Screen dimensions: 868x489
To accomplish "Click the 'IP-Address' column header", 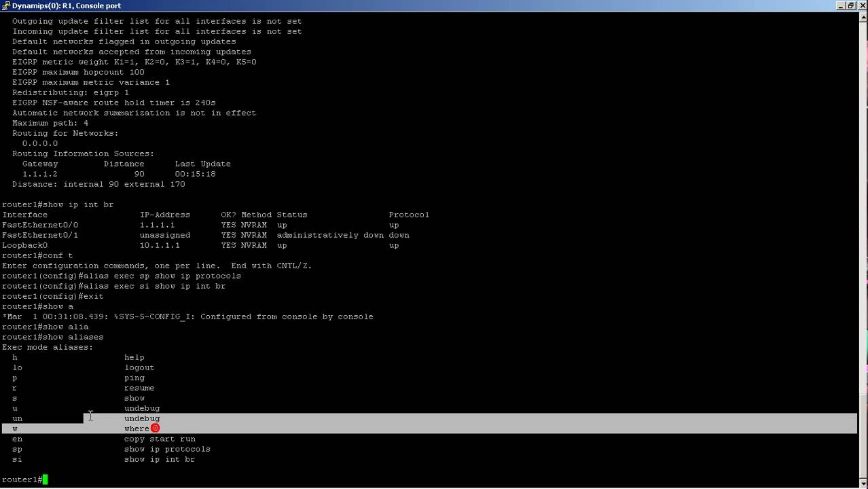I will 165,215.
